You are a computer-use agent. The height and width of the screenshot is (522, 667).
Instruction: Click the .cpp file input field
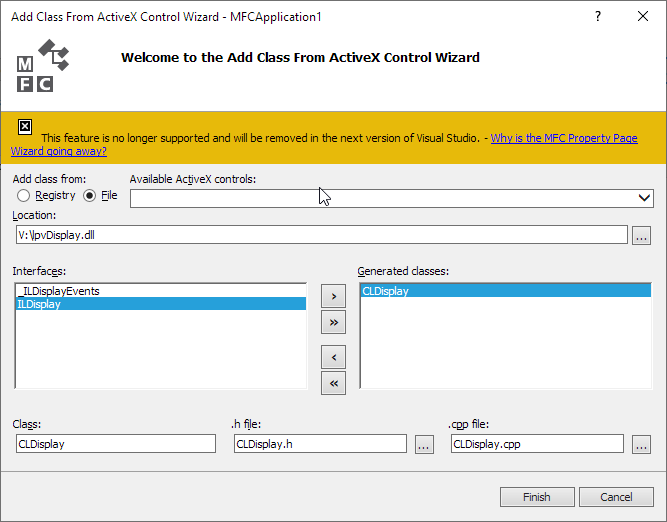[x=537, y=444]
